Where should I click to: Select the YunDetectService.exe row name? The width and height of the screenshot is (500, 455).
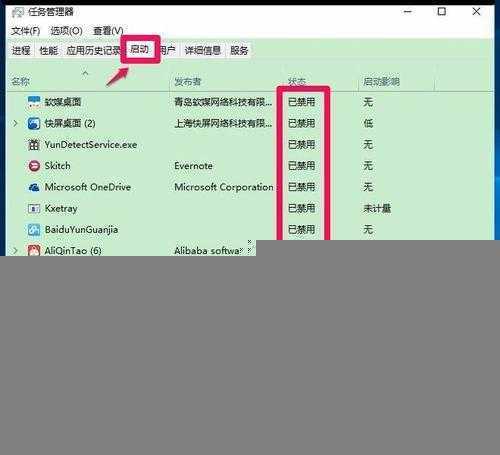[91, 145]
